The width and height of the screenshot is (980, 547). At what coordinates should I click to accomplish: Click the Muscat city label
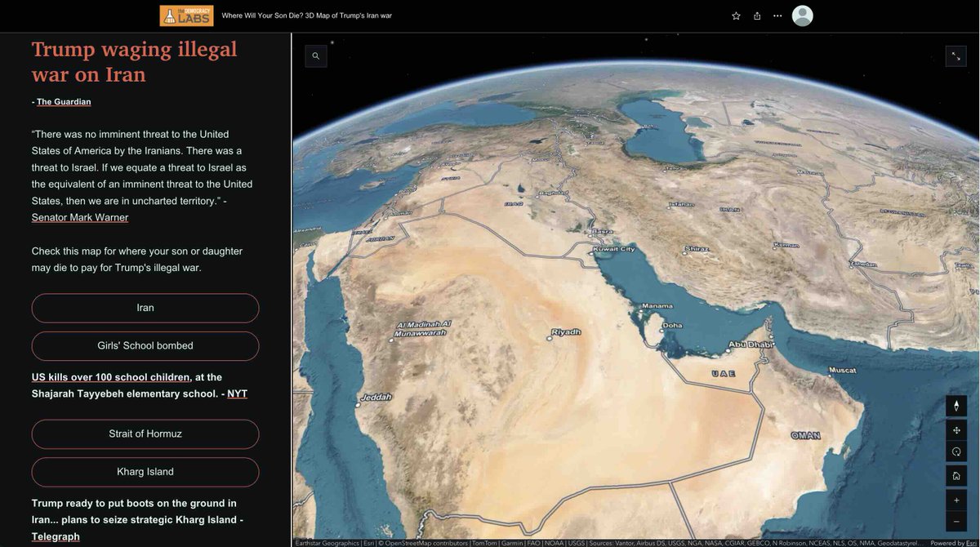click(x=842, y=370)
